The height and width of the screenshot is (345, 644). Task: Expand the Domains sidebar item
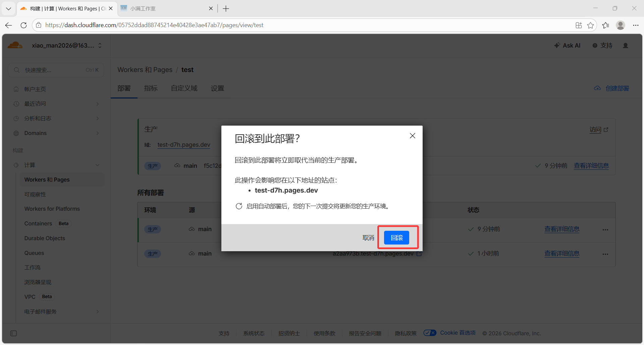click(97, 133)
